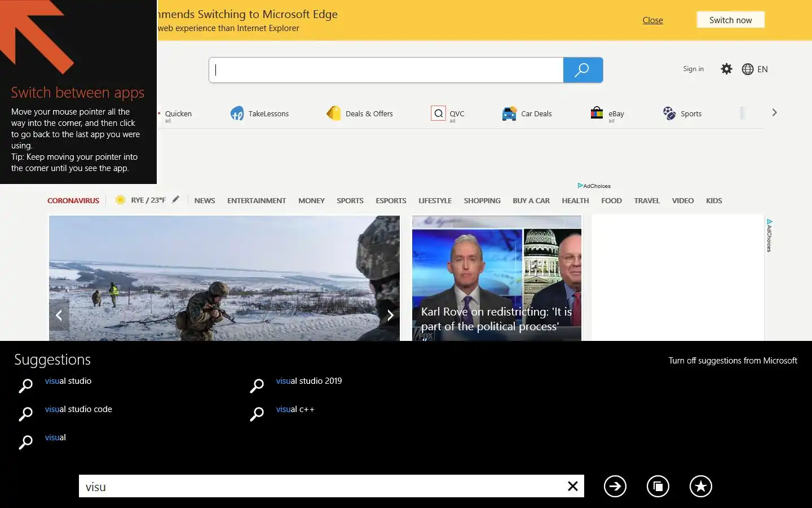Select the plain visual suggestion

coord(55,437)
